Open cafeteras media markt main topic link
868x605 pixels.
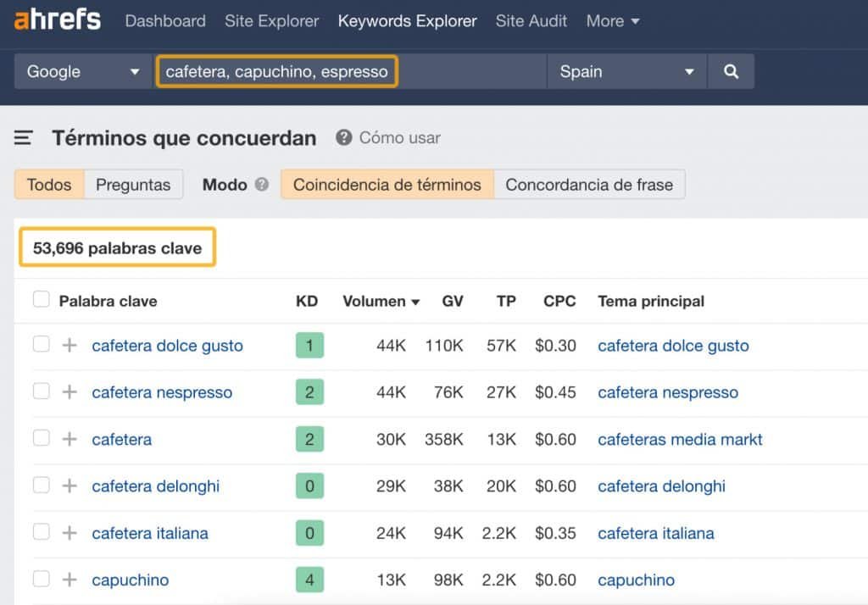pos(680,440)
